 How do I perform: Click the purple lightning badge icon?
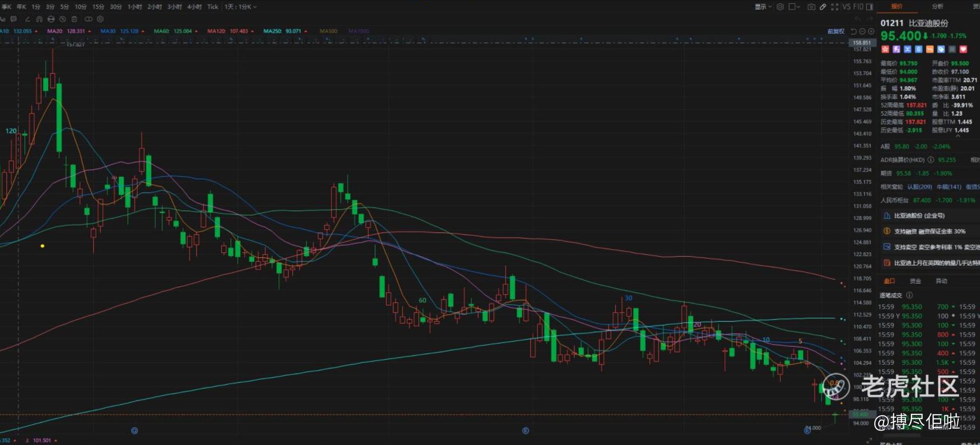(x=896, y=49)
